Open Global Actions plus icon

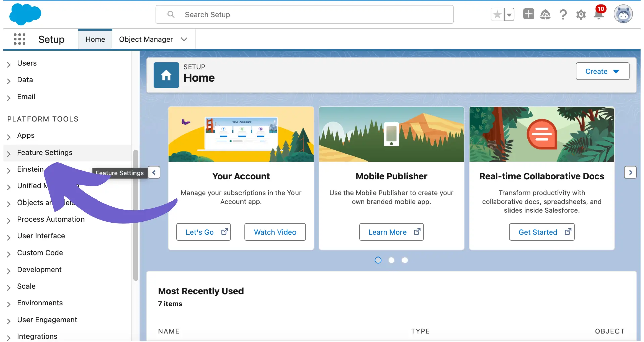529,14
